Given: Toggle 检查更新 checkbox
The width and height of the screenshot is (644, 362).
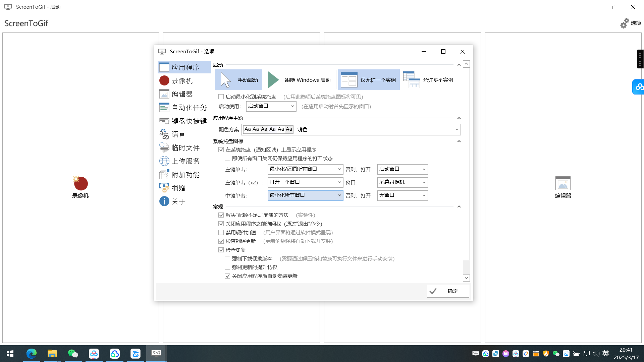Looking at the screenshot, I should (221, 250).
